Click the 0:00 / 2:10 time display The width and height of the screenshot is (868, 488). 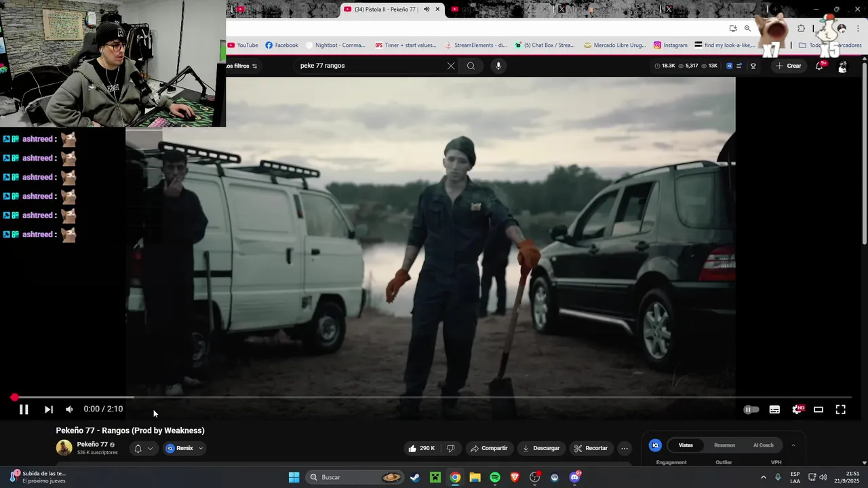[x=103, y=409]
